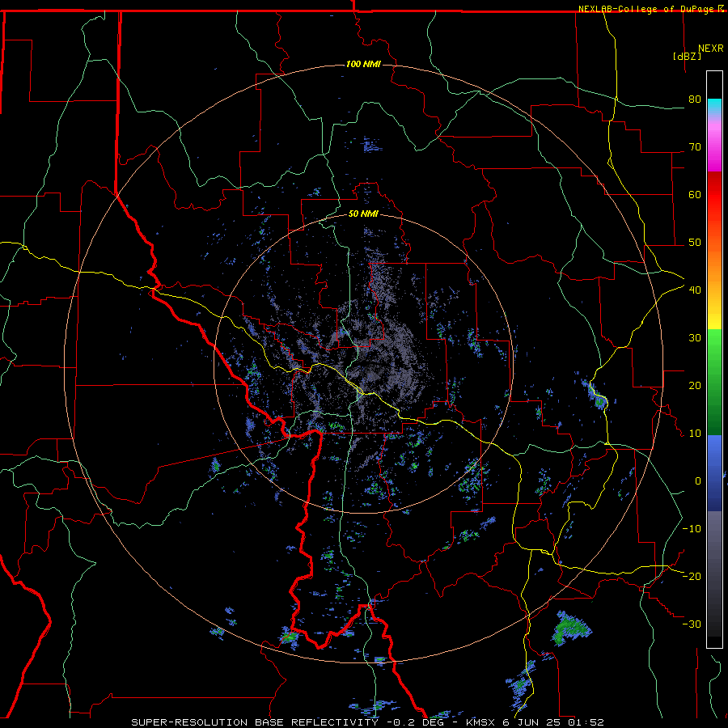Click the 80 value on dBZ scale

coord(695,99)
